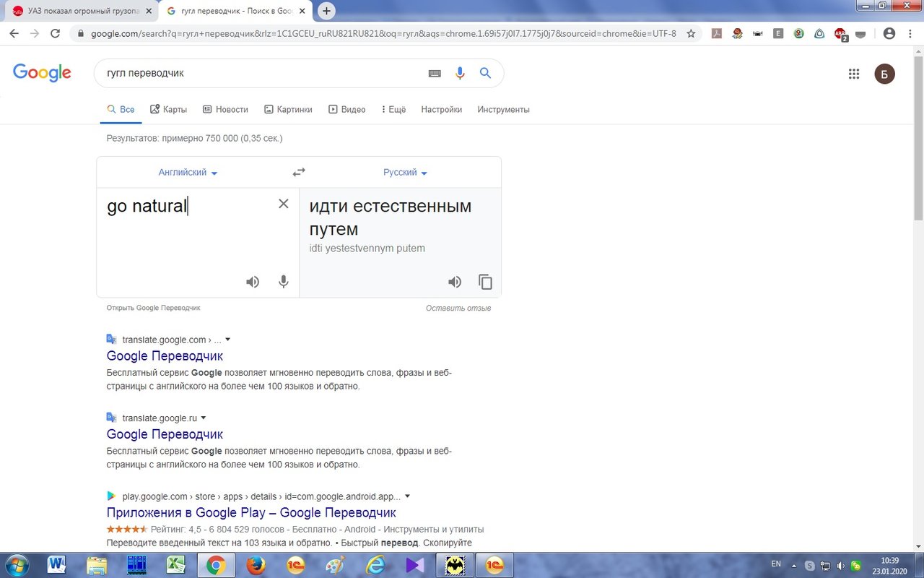Switch to Карты search tab
Image resolution: width=924 pixels, height=578 pixels.
pyautogui.click(x=168, y=110)
